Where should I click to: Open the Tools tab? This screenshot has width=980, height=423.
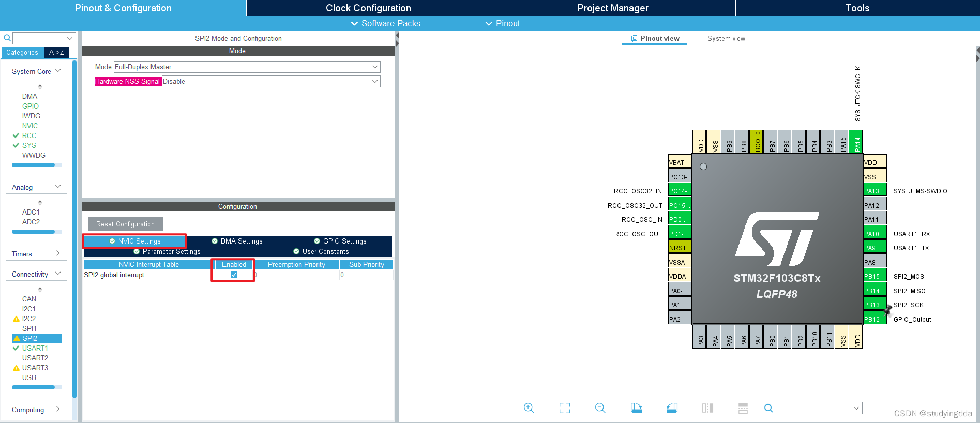pos(857,8)
